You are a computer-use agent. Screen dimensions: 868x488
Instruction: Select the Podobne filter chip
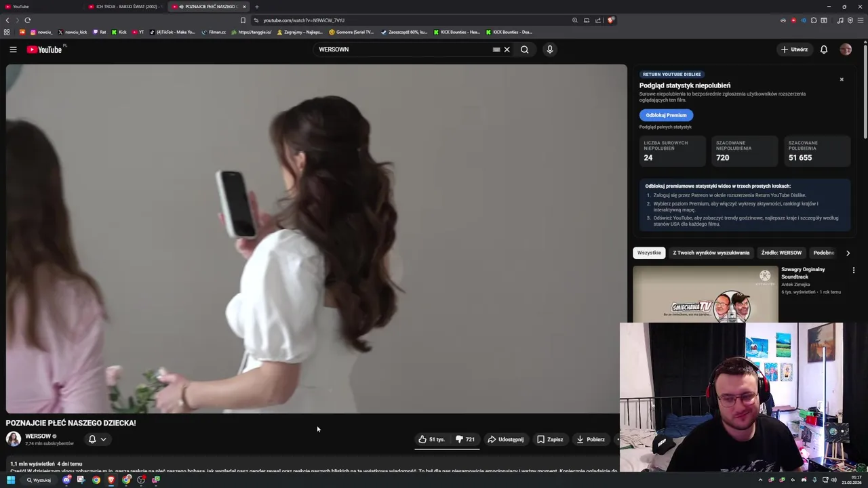[x=823, y=253]
